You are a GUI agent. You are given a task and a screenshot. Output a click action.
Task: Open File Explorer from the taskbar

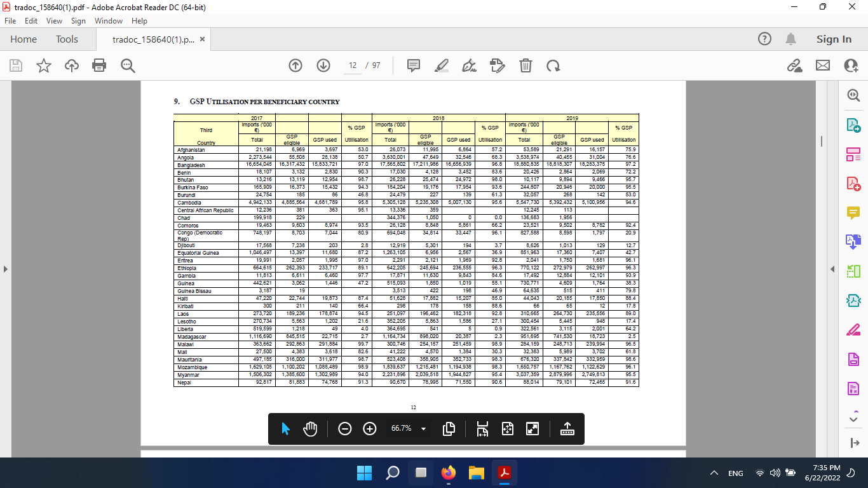pos(476,473)
